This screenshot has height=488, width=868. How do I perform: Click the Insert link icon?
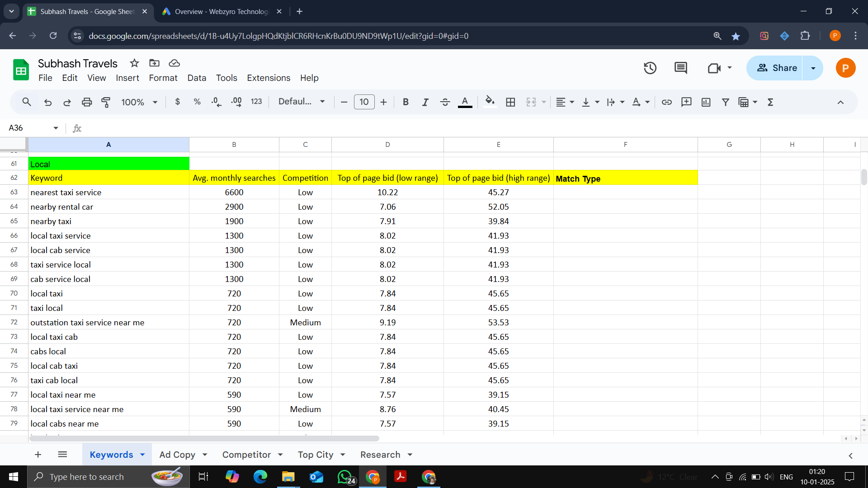pyautogui.click(x=666, y=102)
